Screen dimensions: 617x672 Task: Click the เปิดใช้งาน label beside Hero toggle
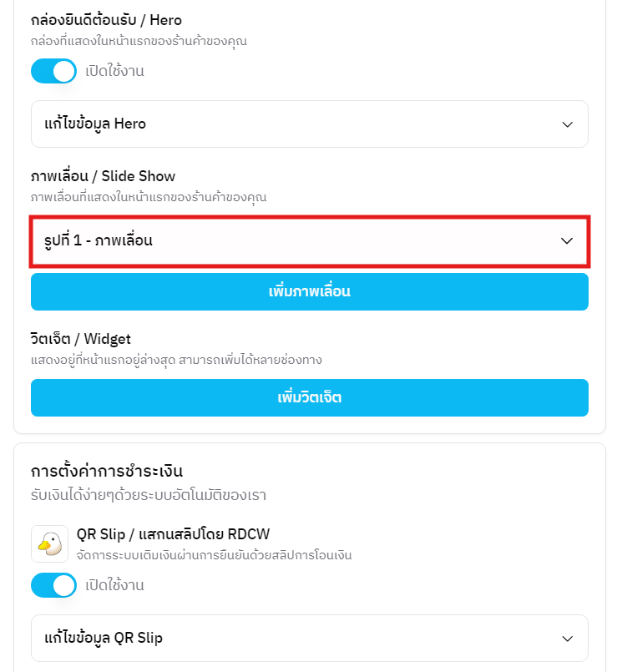tap(114, 71)
